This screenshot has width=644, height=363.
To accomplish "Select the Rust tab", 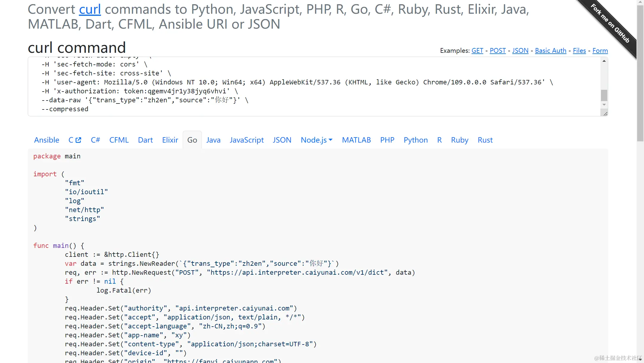I will [x=485, y=140].
